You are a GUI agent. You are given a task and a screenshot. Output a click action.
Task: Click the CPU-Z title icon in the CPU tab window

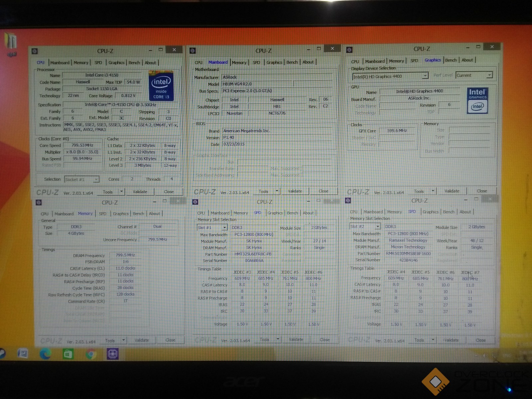point(35,51)
